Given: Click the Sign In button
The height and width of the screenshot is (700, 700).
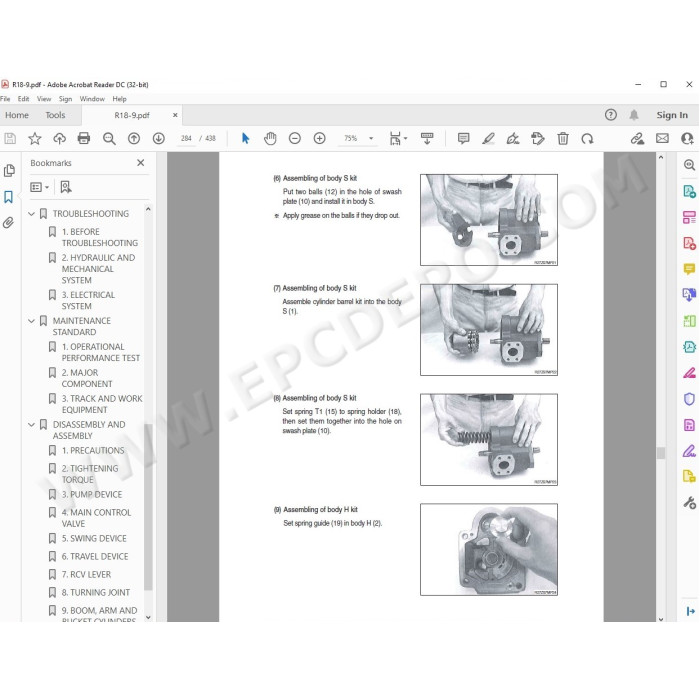Looking at the screenshot, I should click(672, 115).
